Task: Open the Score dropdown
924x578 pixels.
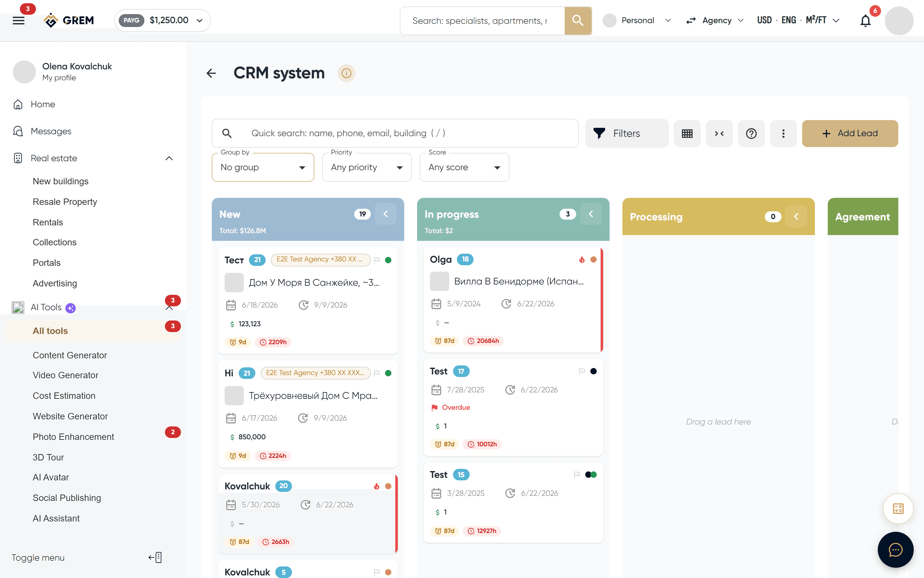Action: point(464,167)
